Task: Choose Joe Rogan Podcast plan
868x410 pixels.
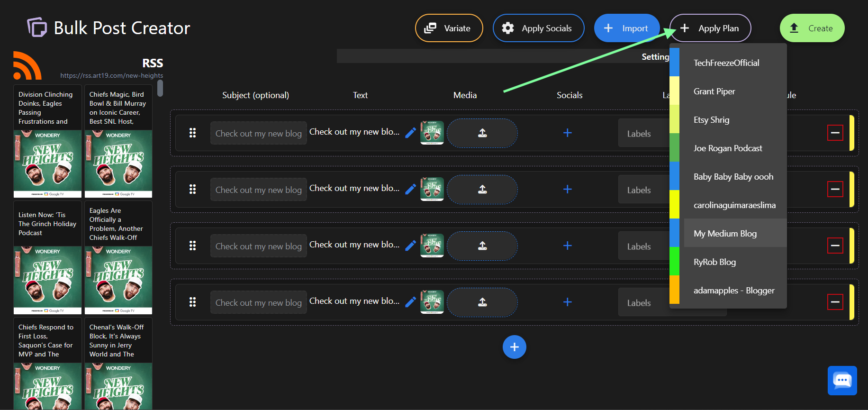Action: (x=728, y=148)
